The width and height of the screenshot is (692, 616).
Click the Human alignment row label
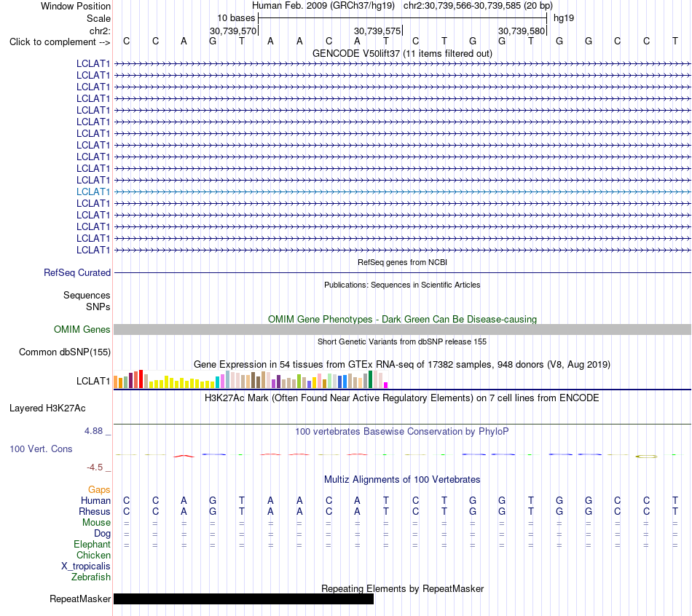pyautogui.click(x=95, y=500)
